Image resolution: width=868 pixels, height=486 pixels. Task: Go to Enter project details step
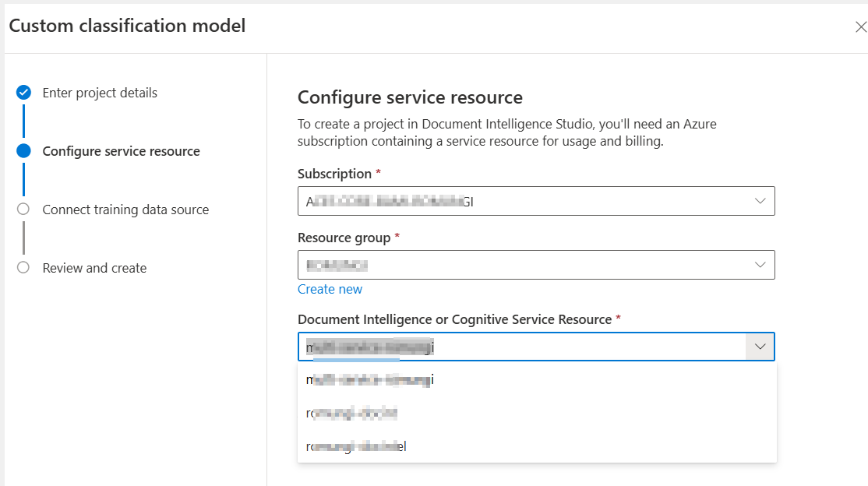[x=100, y=93]
